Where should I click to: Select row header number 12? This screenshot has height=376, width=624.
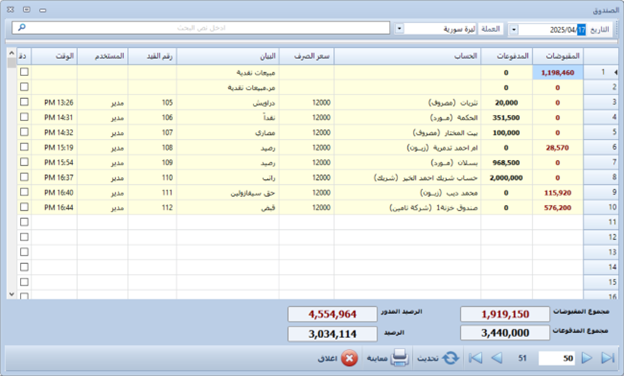point(601,237)
